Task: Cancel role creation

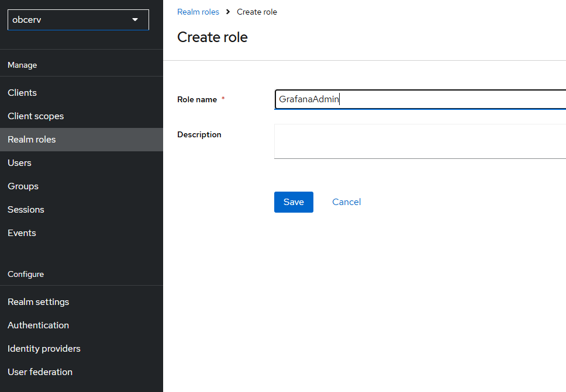Action: coord(346,202)
